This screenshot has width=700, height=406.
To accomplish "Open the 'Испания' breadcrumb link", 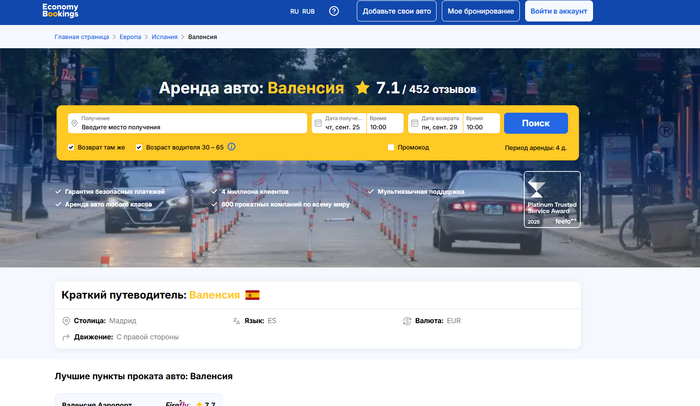I will [165, 37].
